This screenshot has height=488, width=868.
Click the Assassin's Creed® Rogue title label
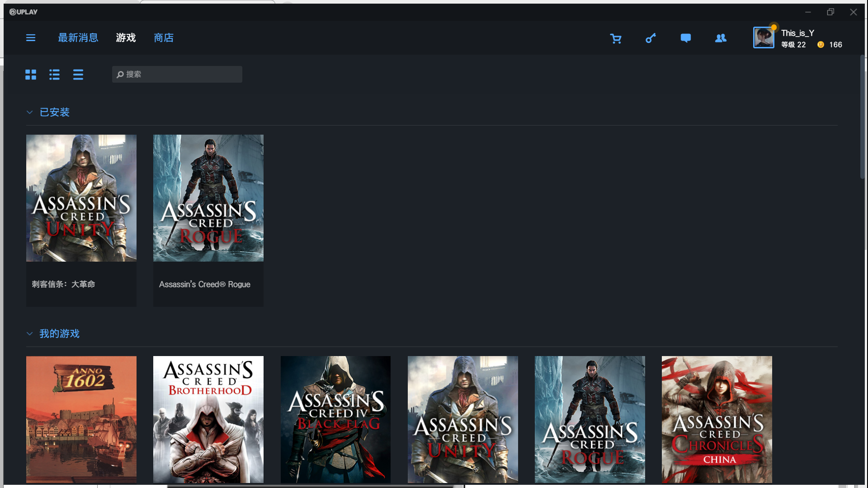coord(205,284)
